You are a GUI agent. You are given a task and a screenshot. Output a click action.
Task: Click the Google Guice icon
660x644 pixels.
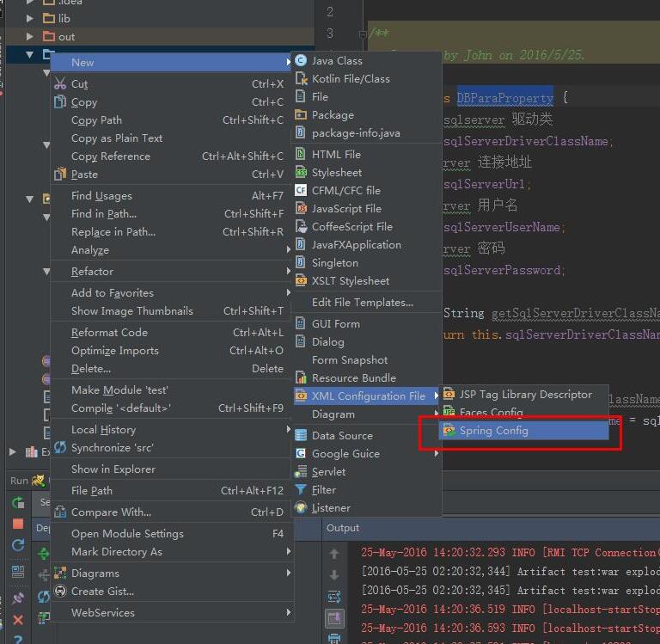(301, 453)
